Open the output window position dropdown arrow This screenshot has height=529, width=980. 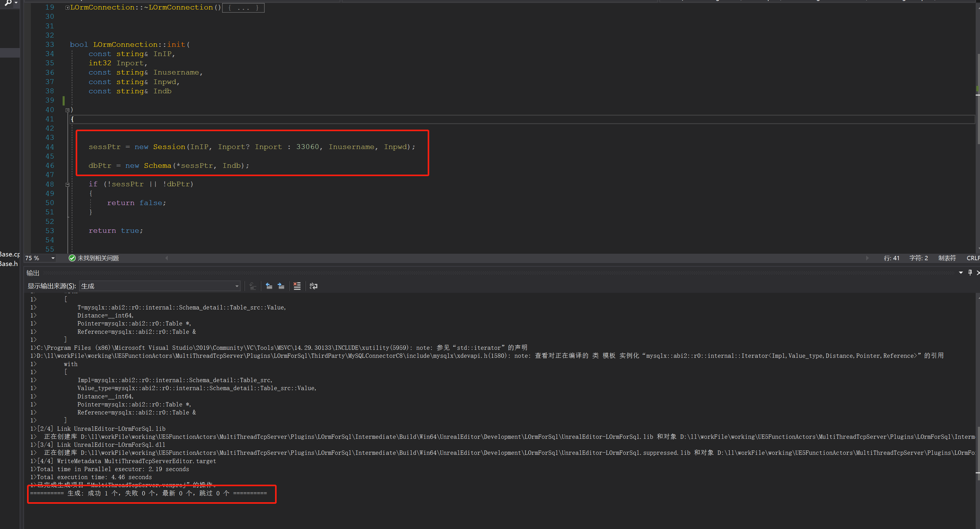(961, 273)
